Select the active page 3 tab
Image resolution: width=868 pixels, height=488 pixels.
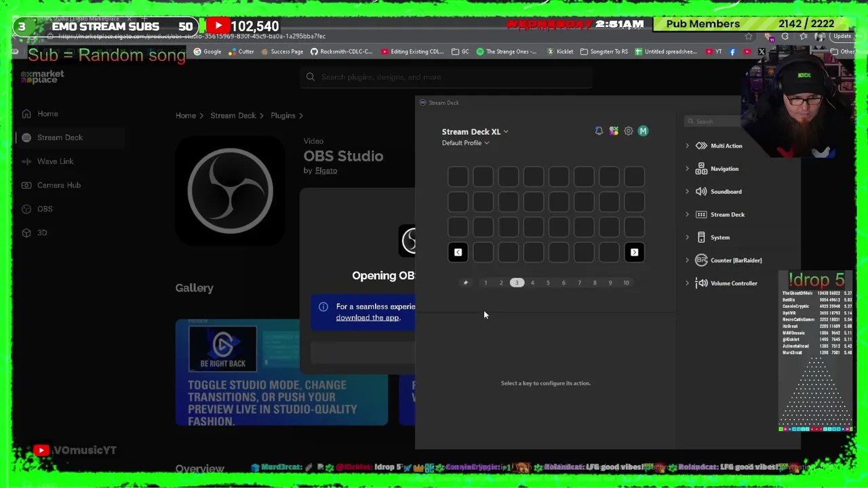pos(517,283)
